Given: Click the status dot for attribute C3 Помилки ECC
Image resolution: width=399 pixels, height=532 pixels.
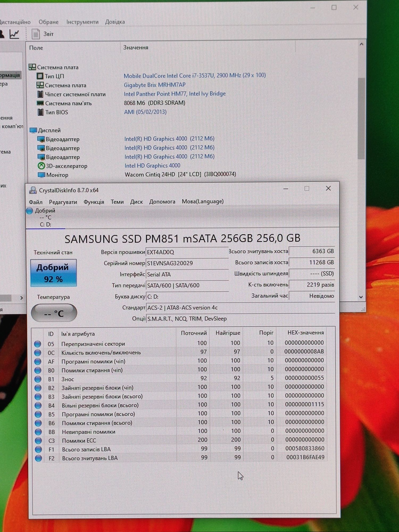Looking at the screenshot, I should point(38,440).
